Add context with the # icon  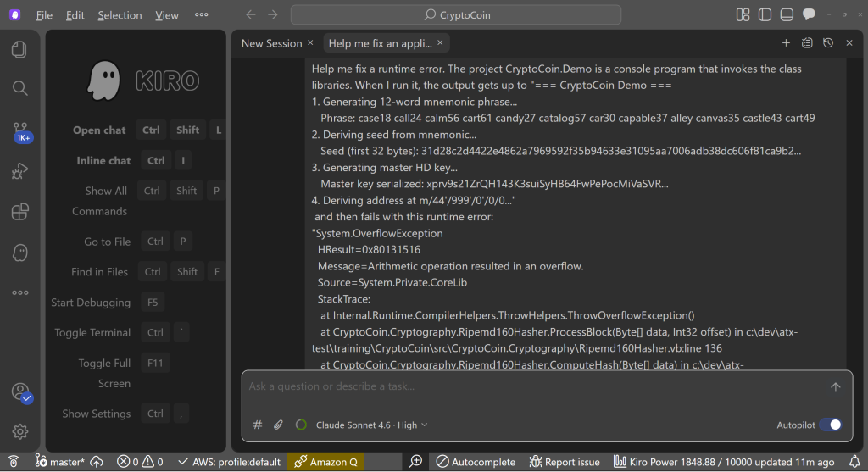(x=258, y=425)
